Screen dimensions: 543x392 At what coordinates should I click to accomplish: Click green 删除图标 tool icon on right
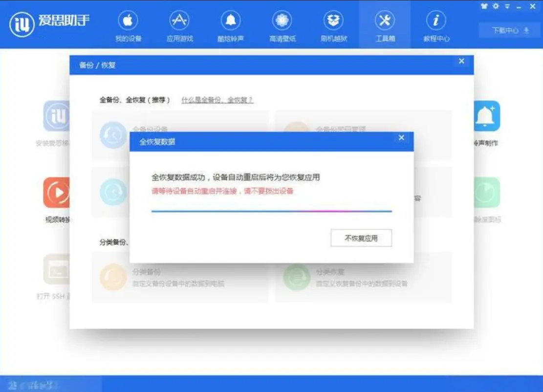pos(487,193)
